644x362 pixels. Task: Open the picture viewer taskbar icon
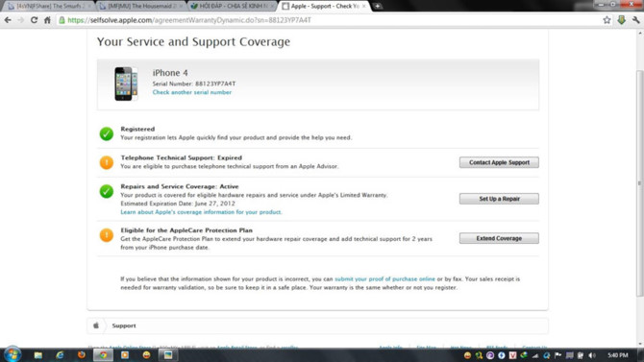pyautogui.click(x=168, y=355)
